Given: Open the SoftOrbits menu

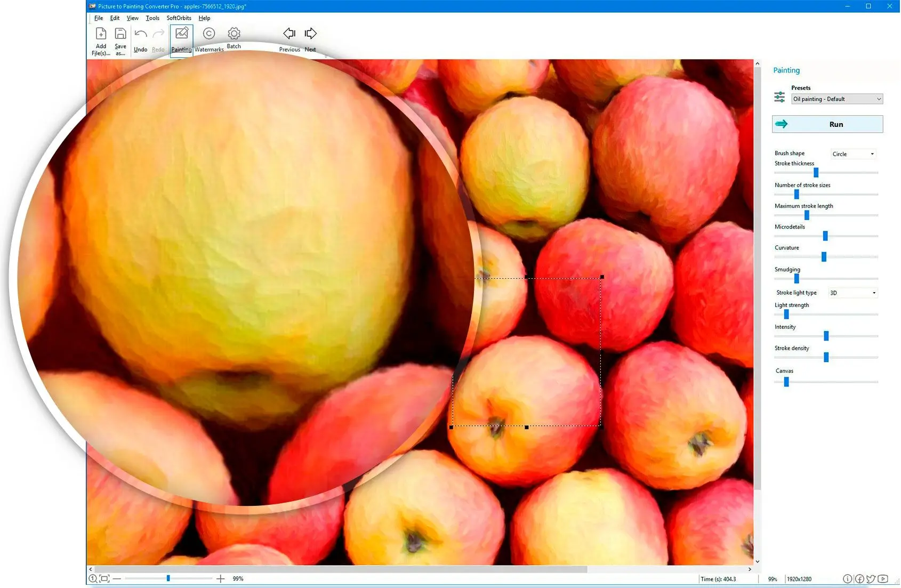Looking at the screenshot, I should pos(179,18).
